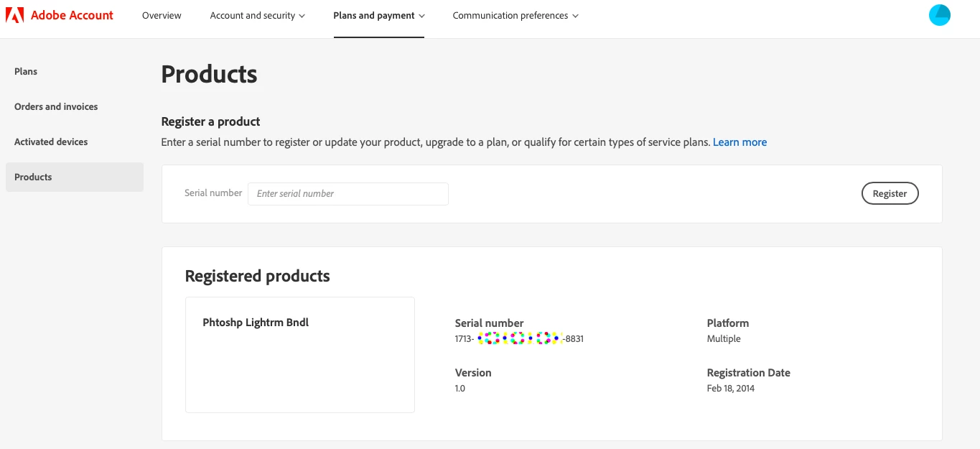Expand the Account and security dropdown
980x449 pixels.
[x=257, y=16]
